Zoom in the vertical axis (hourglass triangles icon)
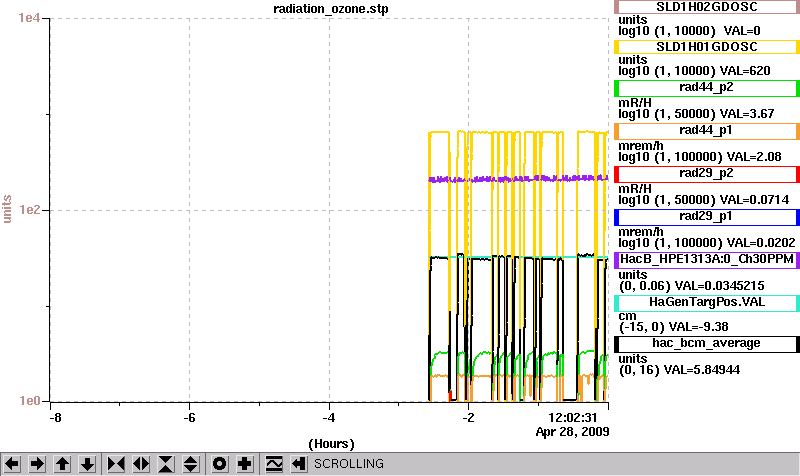The image size is (800, 476). (x=166, y=464)
